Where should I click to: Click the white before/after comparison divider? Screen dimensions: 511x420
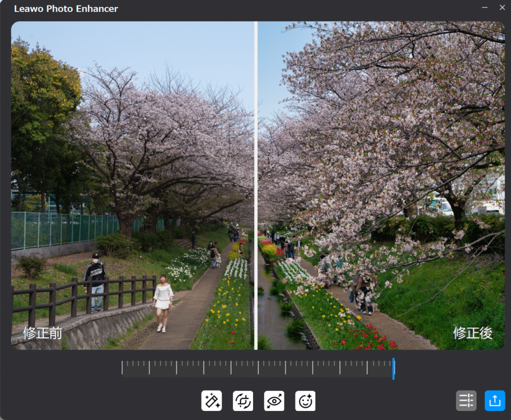point(256,185)
